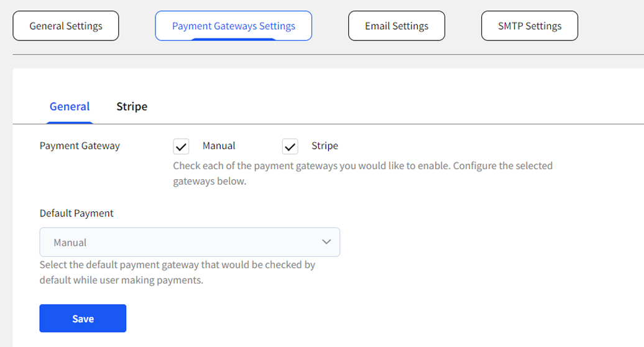Click the Payment Gateway field label
Viewport: 644px width, 347px height.
pyautogui.click(x=80, y=146)
